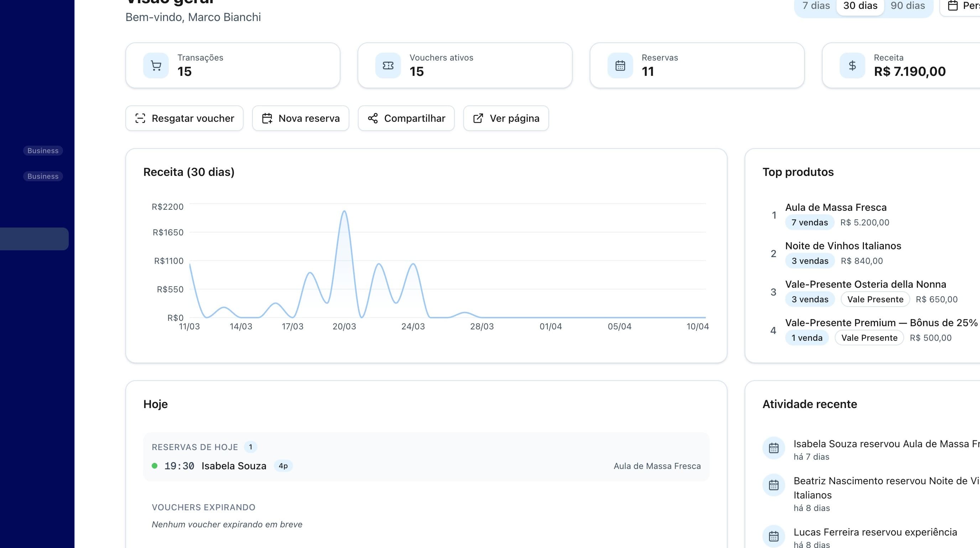Click product Noite de Vinhos Italianos

click(843, 246)
